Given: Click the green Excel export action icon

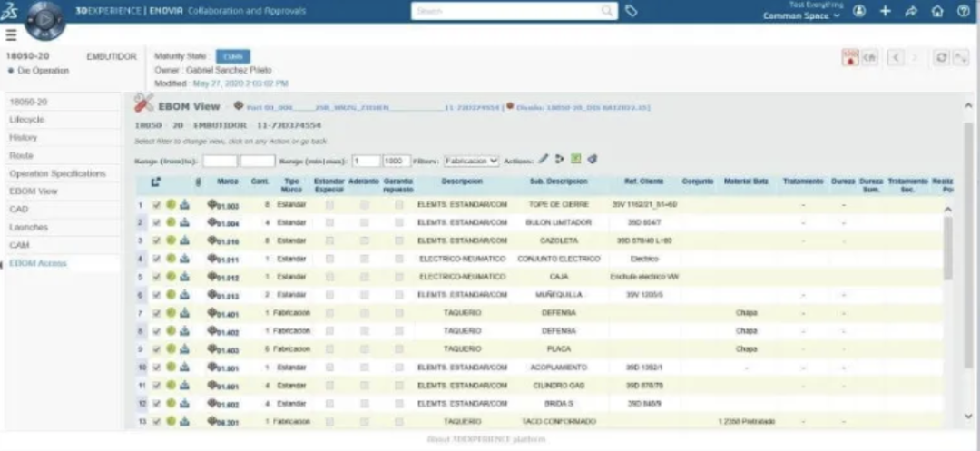Looking at the screenshot, I should click(x=576, y=160).
